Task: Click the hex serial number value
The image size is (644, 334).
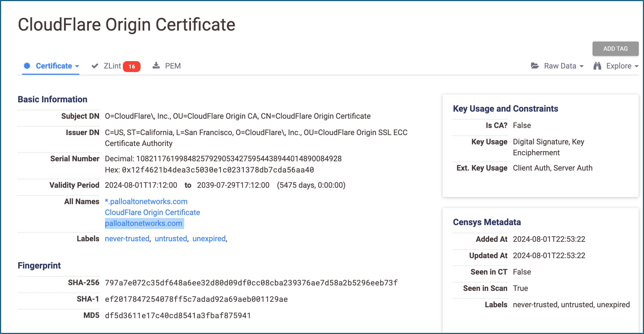Action: pyautogui.click(x=218, y=170)
